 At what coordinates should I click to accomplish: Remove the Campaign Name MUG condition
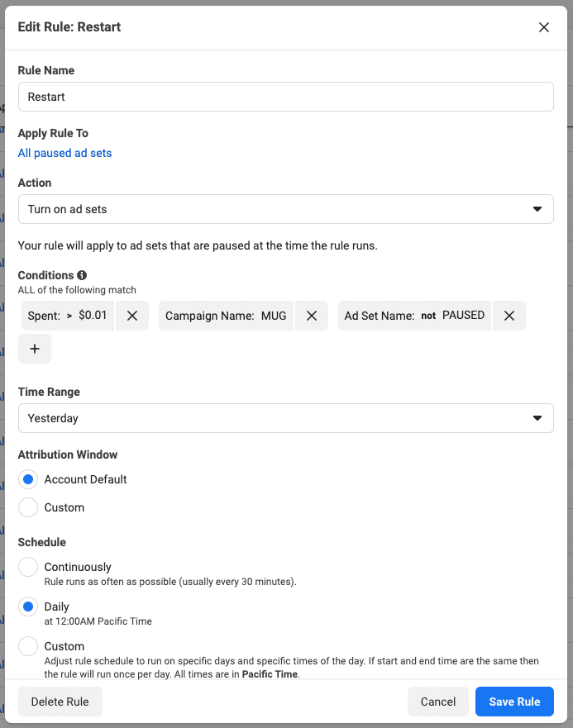pos(311,316)
